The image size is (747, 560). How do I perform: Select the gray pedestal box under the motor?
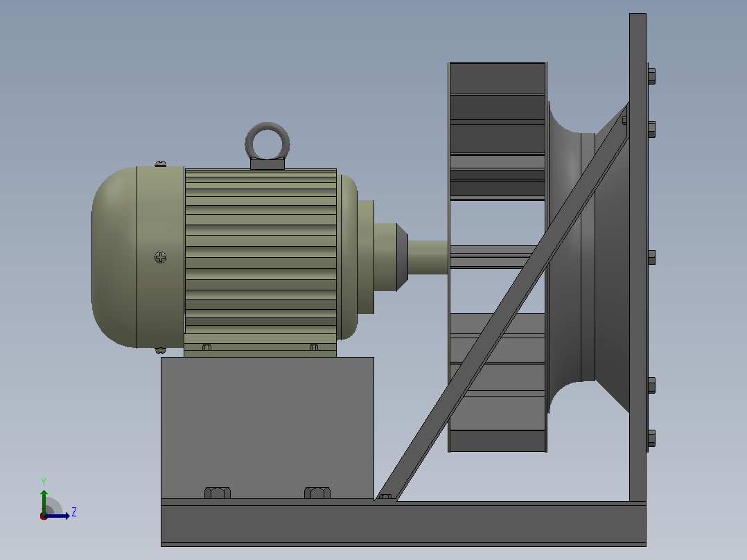267,428
